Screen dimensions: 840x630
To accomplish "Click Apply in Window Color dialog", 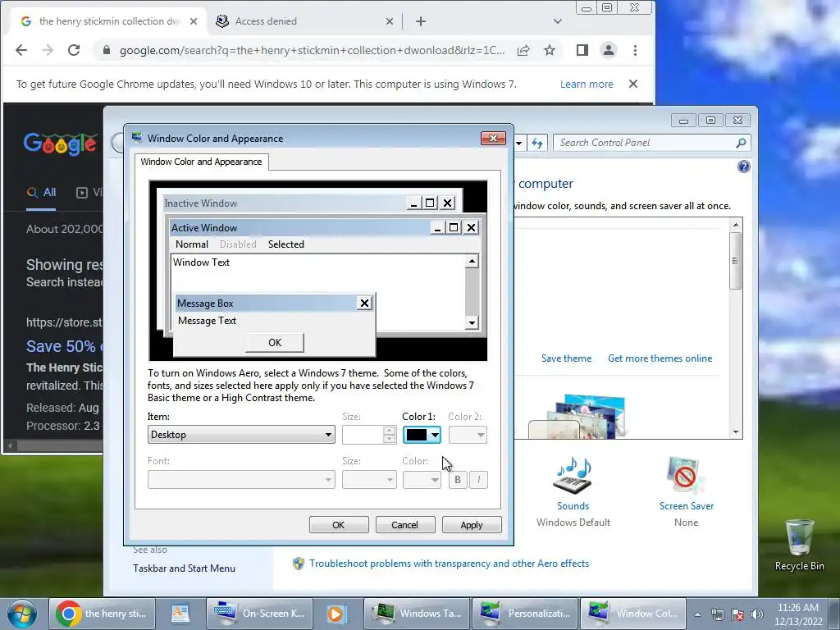I will pyautogui.click(x=472, y=525).
